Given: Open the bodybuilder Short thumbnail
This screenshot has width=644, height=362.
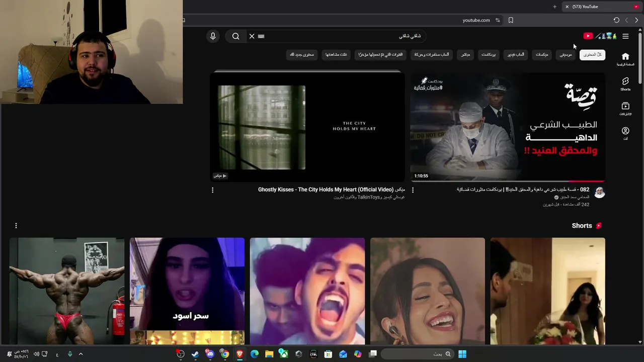Looking at the screenshot, I should click(66, 291).
